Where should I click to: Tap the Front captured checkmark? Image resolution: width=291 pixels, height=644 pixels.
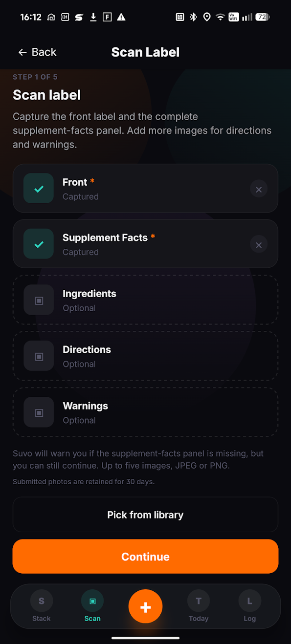39,189
